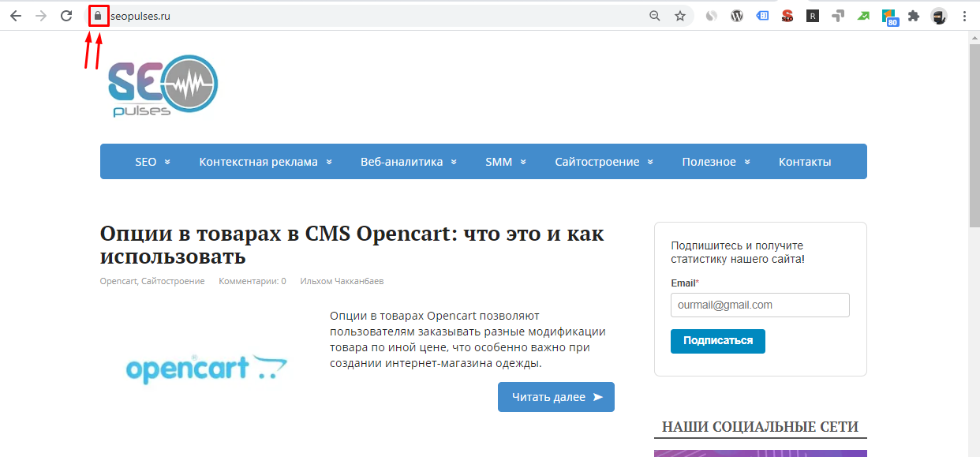980x457 pixels.
Task: Open the extension with badge 80
Action: coord(889,17)
